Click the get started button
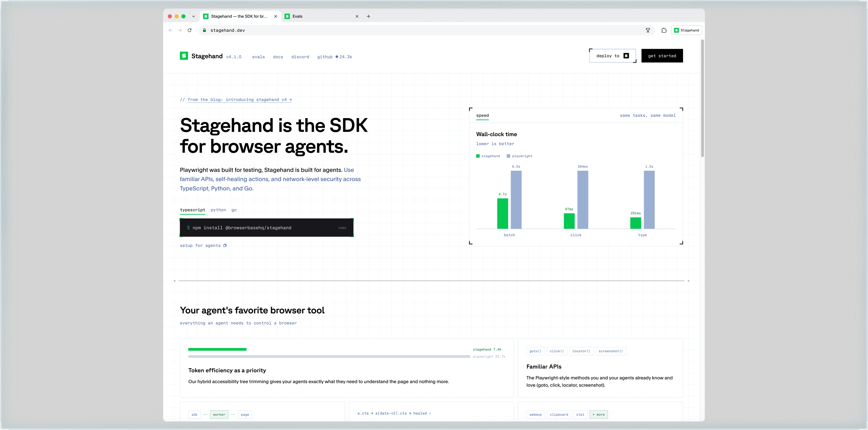868x430 pixels. click(x=662, y=56)
